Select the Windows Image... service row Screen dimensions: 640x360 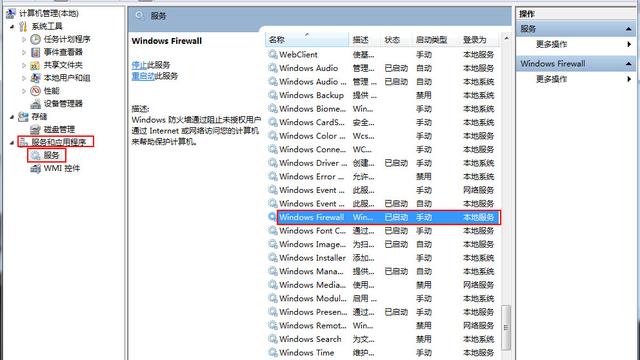(383, 244)
